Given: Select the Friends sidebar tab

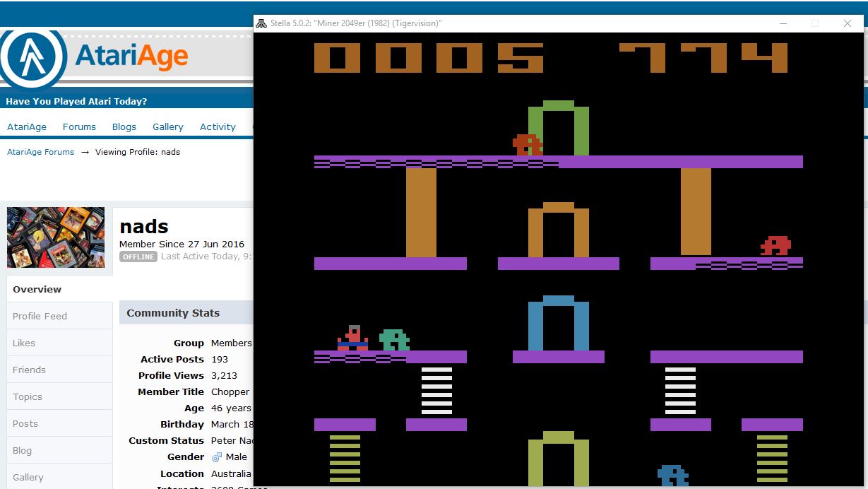Looking at the screenshot, I should click(x=59, y=370).
